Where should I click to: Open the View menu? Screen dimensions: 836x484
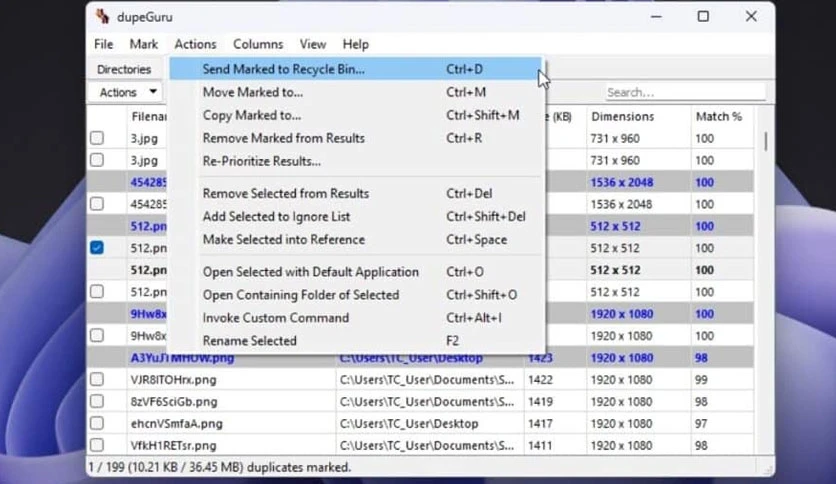coord(312,44)
